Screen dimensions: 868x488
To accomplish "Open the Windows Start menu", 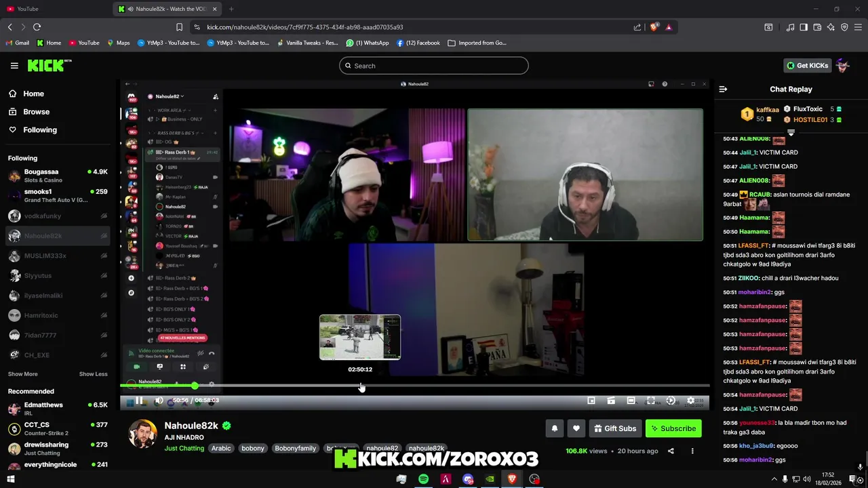I will (10, 479).
